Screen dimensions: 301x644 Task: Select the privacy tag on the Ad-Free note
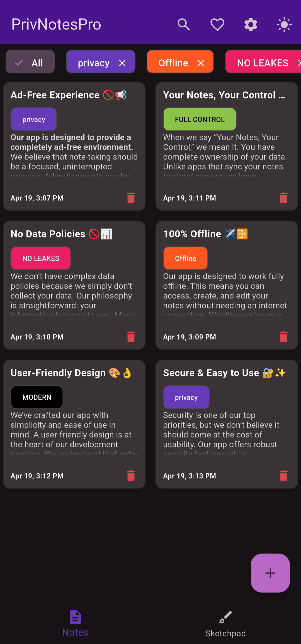click(33, 119)
